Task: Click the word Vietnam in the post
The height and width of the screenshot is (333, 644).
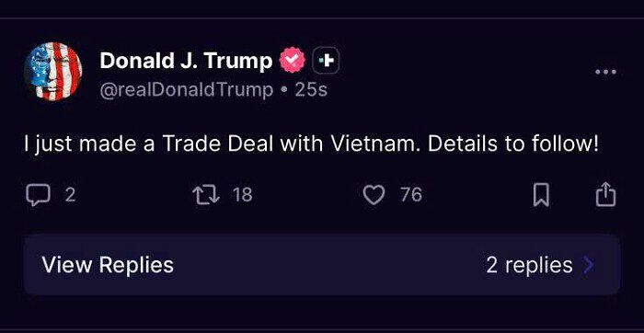Action: 375,144
